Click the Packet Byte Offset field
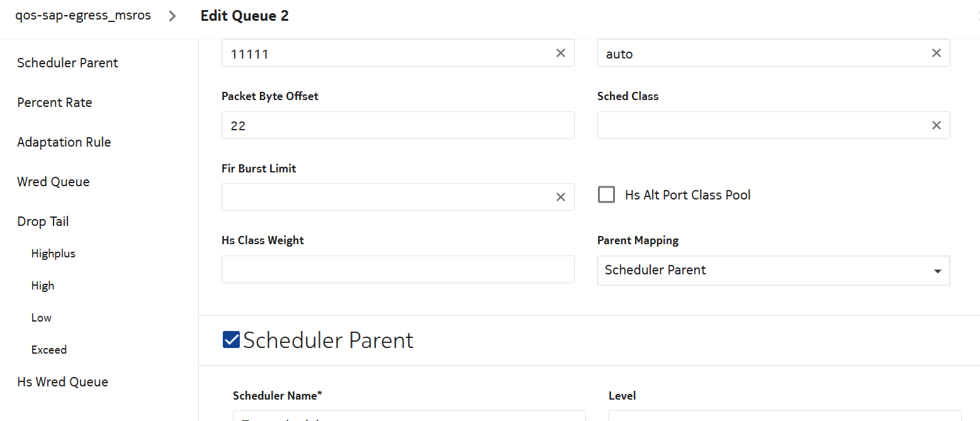Screen dimensions: 980x421 point(397,125)
